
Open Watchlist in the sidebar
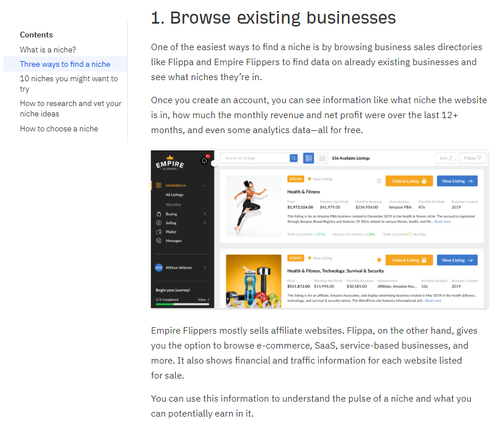(173, 205)
